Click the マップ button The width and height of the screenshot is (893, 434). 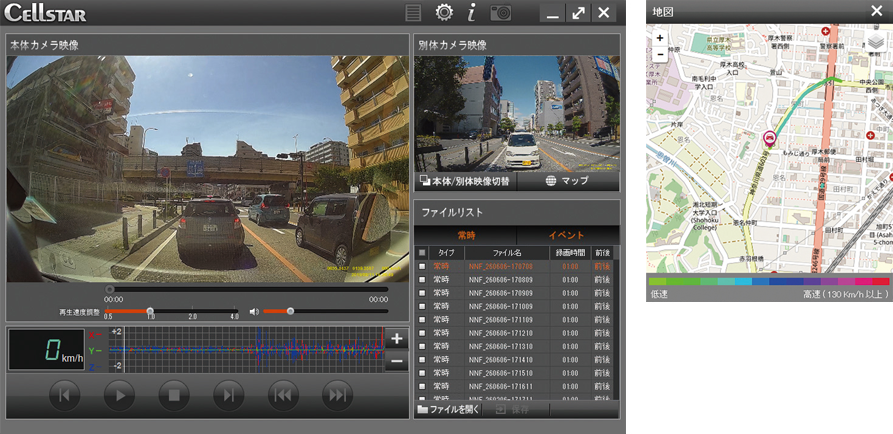(x=567, y=181)
